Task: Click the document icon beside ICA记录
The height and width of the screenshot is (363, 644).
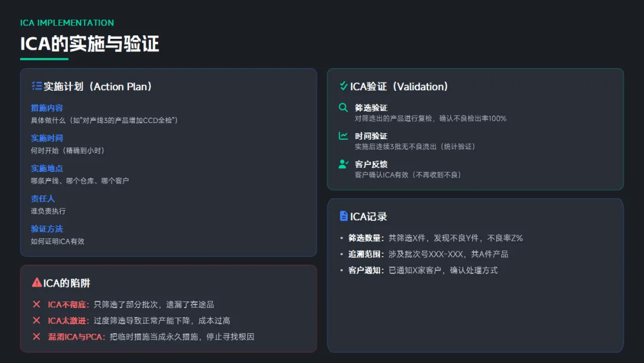Action: (343, 216)
